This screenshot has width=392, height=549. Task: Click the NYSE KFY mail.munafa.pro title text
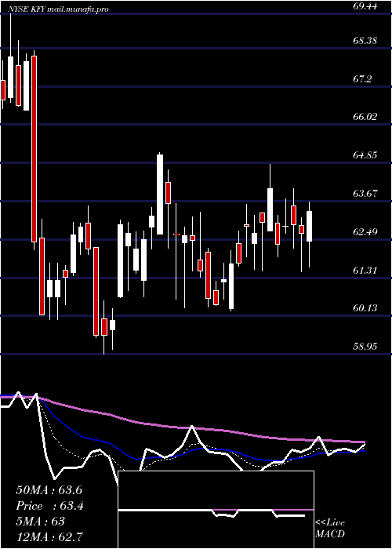(58, 9)
